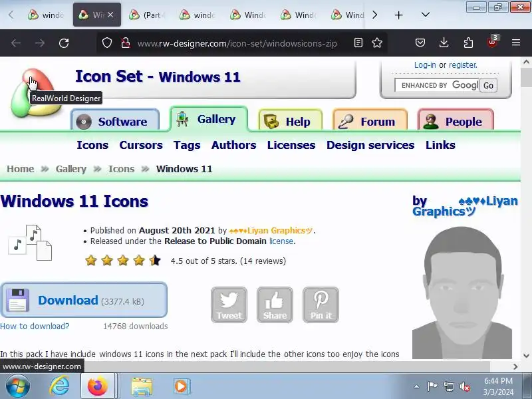The height and width of the screenshot is (399, 532).
Task: Click the Liyan Graphics author link in details
Action: pos(271,230)
